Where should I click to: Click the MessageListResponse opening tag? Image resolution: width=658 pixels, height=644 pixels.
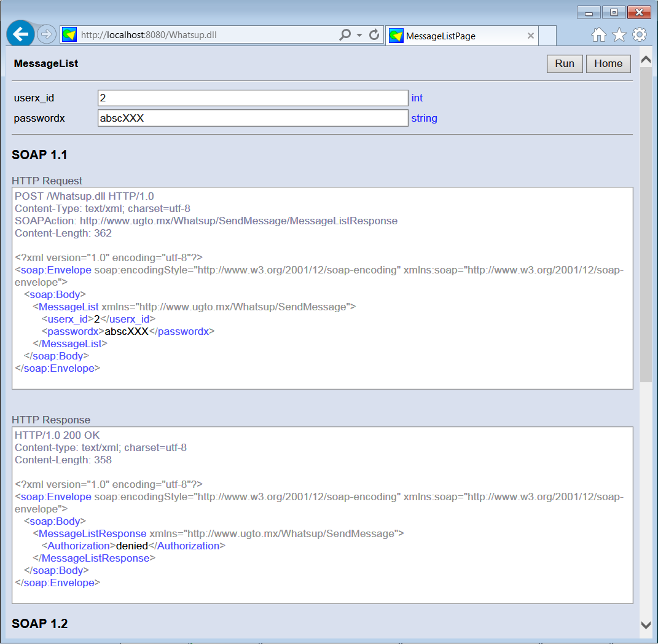tap(218, 533)
